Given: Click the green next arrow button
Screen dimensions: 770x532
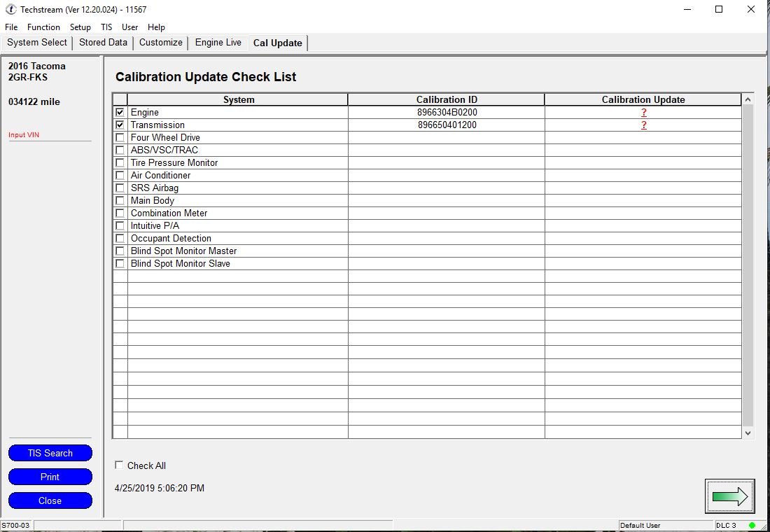Looking at the screenshot, I should pyautogui.click(x=729, y=496).
